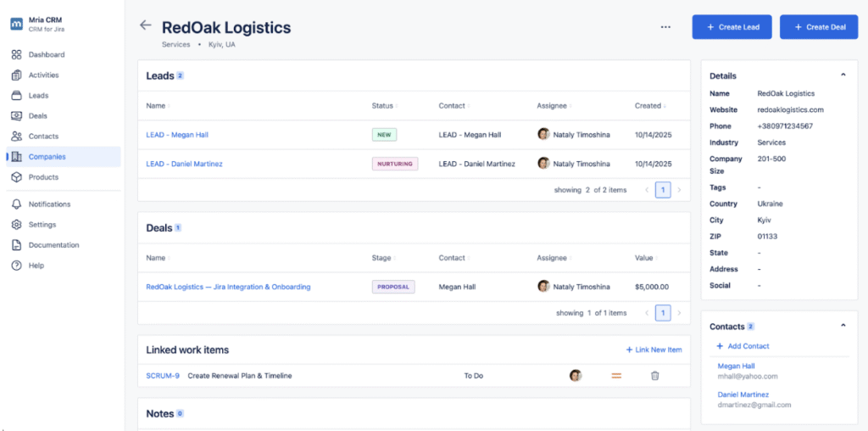
Task: Click the Help question mark icon
Action: [17, 266]
